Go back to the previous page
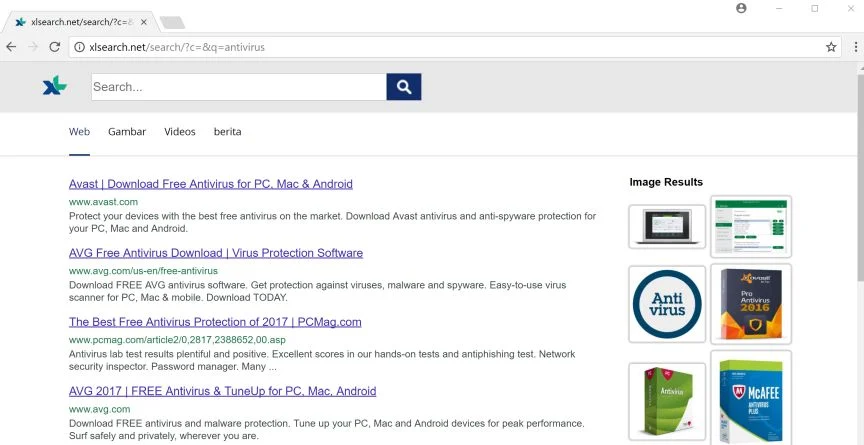This screenshot has width=864, height=445. tap(11, 47)
